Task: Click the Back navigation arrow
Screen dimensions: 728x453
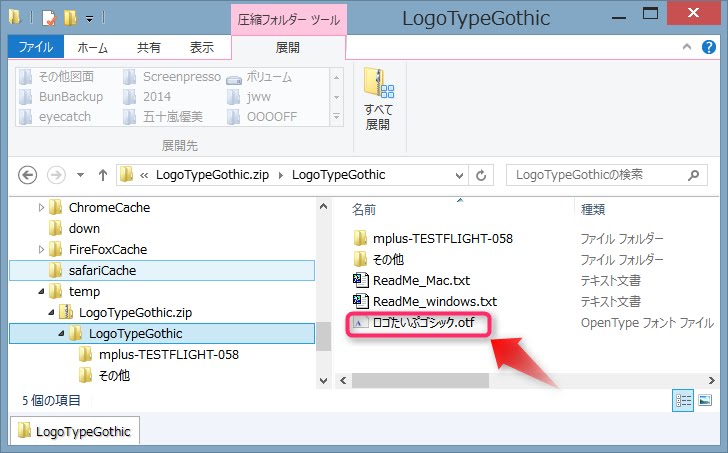Action: (27, 175)
